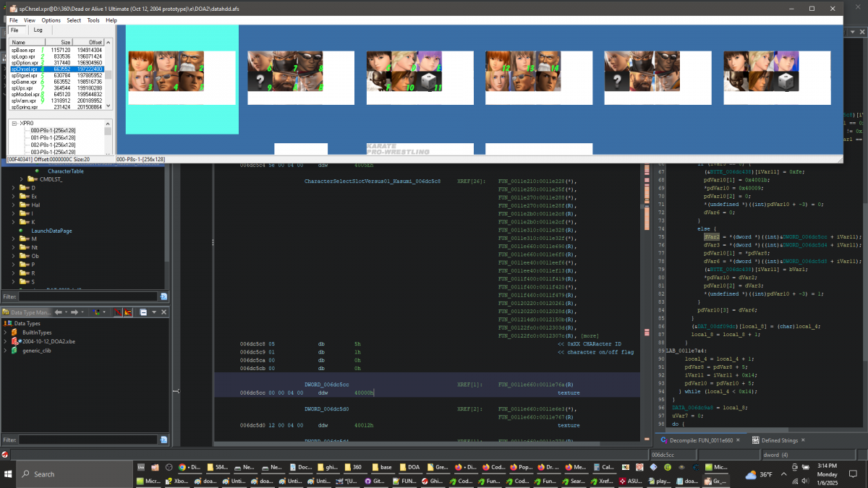This screenshot has height=488, width=868.
Task: Open the Windows Start menu
Action: pyautogui.click(x=7, y=474)
